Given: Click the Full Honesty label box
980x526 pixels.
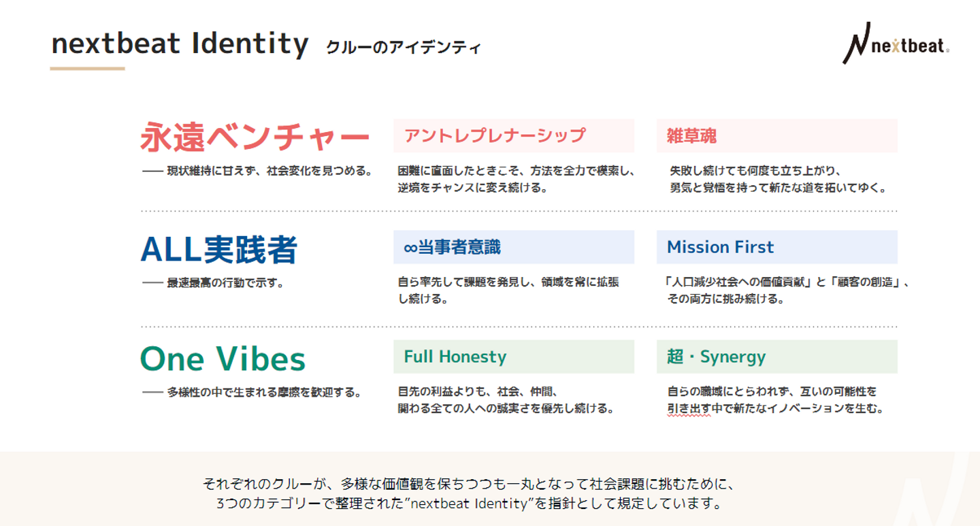Looking at the screenshot, I should click(513, 357).
